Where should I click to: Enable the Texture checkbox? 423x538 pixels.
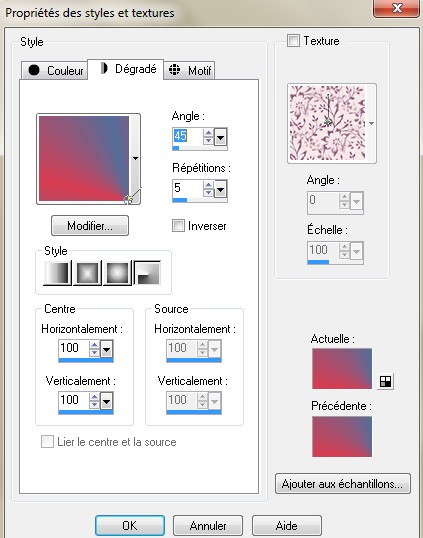click(293, 40)
